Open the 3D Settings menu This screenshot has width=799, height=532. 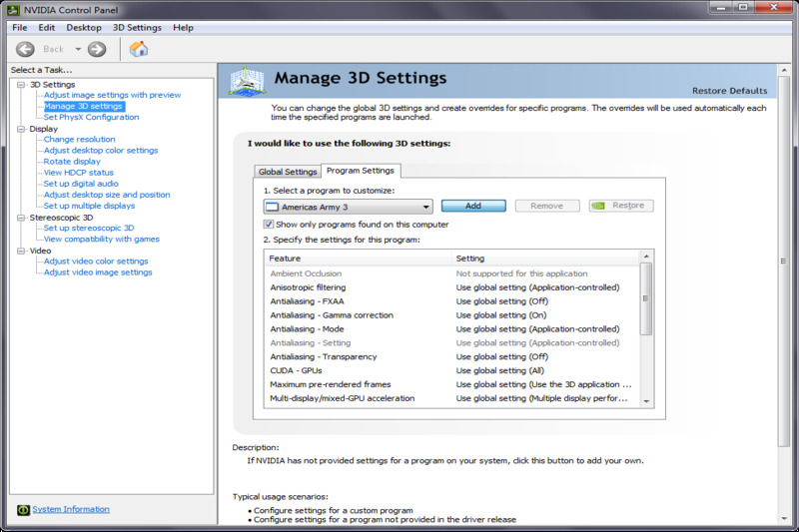point(137,28)
